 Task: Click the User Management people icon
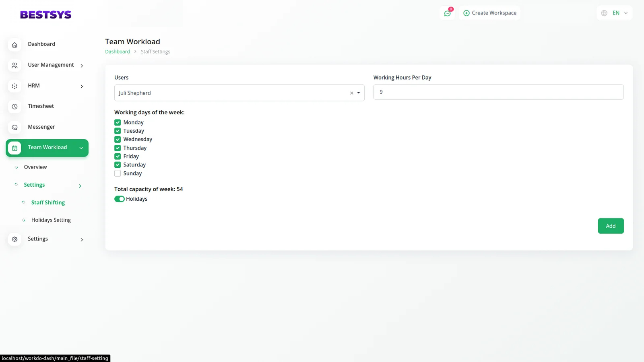[14, 65]
